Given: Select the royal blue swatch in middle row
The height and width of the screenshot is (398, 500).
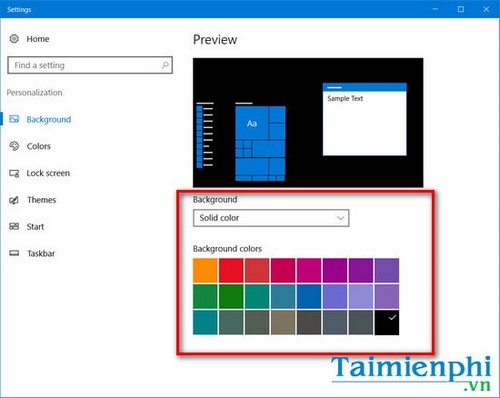Looking at the screenshot, I should point(309,296).
